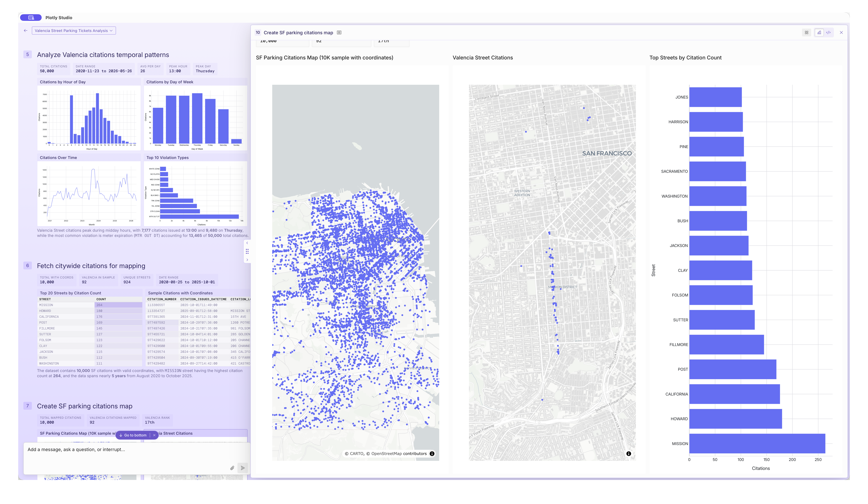Click the SAN FRANCISCO label on Valencia map
The image size is (868, 504).
pos(607,154)
